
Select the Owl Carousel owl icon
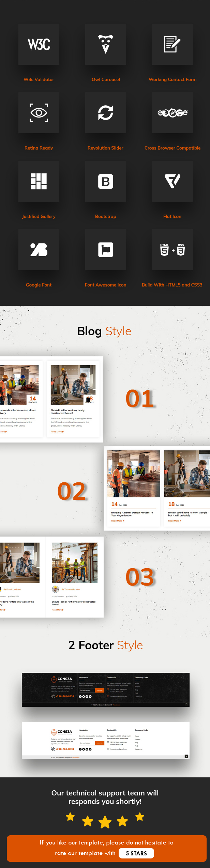click(106, 44)
